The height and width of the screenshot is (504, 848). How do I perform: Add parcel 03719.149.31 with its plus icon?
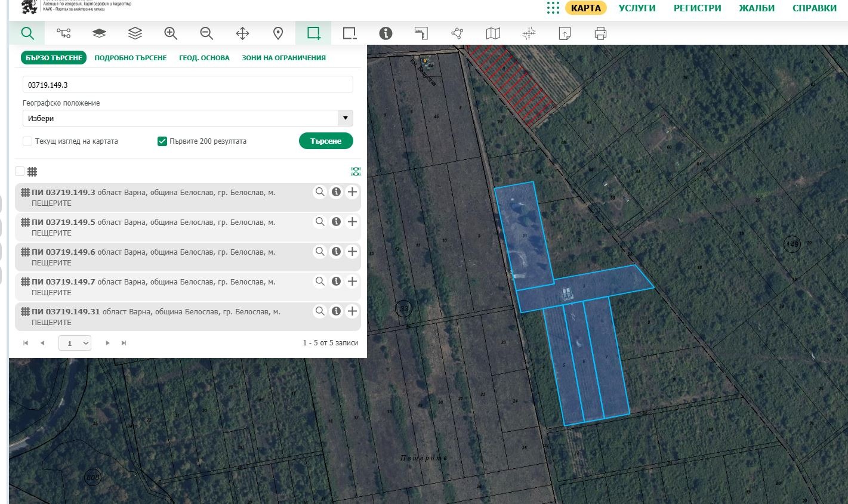tap(352, 311)
